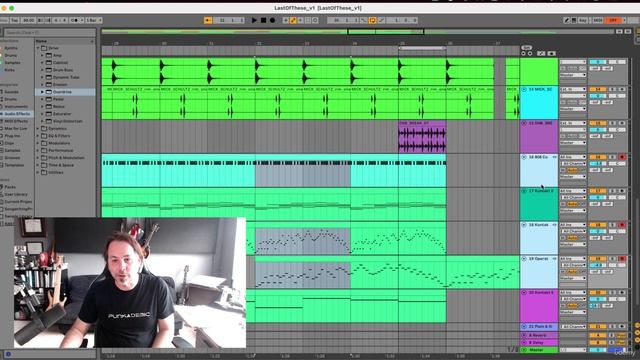Open the Max for Live category
This screenshot has width=640, height=360.
pyautogui.click(x=16, y=129)
